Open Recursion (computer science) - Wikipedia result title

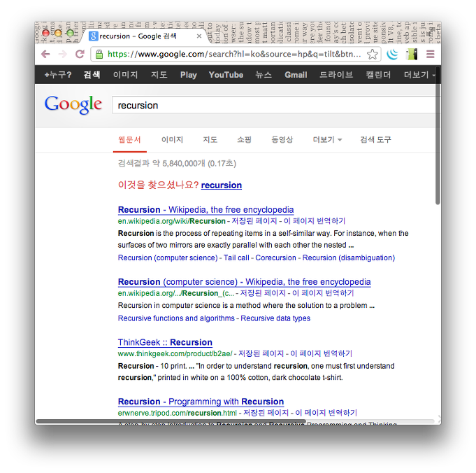click(x=245, y=282)
